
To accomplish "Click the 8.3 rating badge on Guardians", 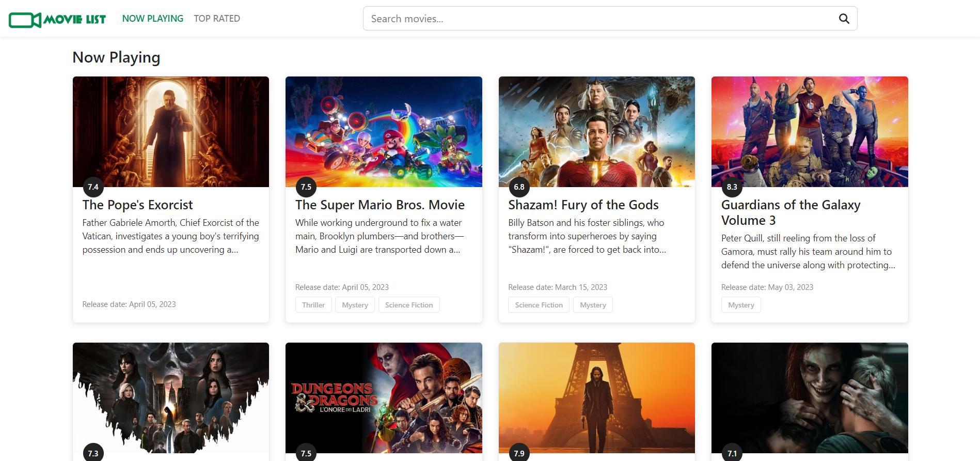I will coord(732,187).
